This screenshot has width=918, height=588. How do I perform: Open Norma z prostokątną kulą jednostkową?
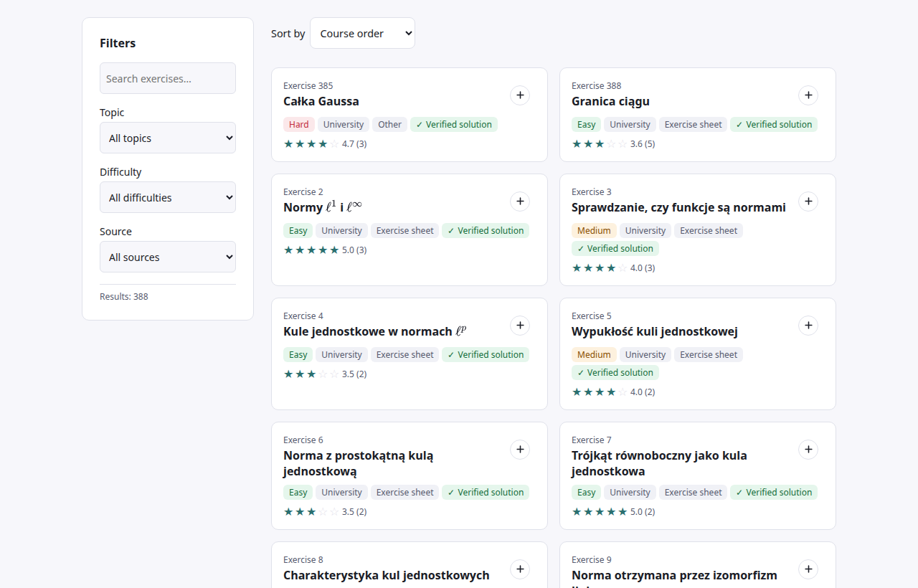point(359,463)
